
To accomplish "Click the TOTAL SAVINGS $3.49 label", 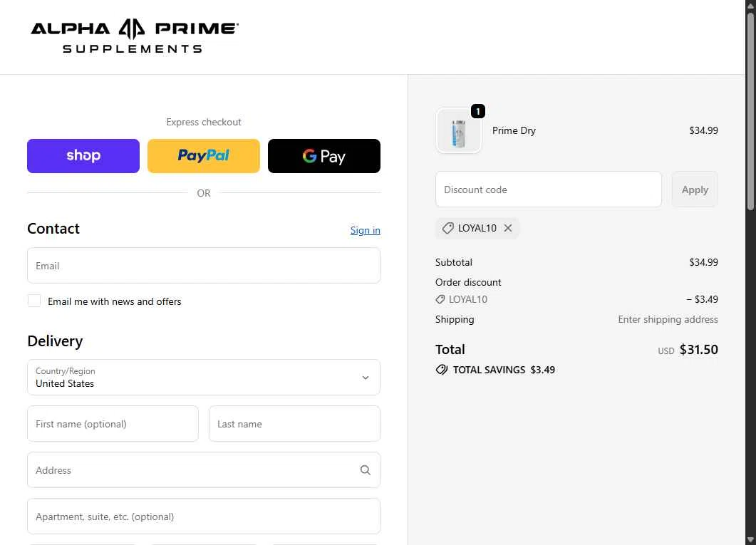I will click(x=504, y=370).
